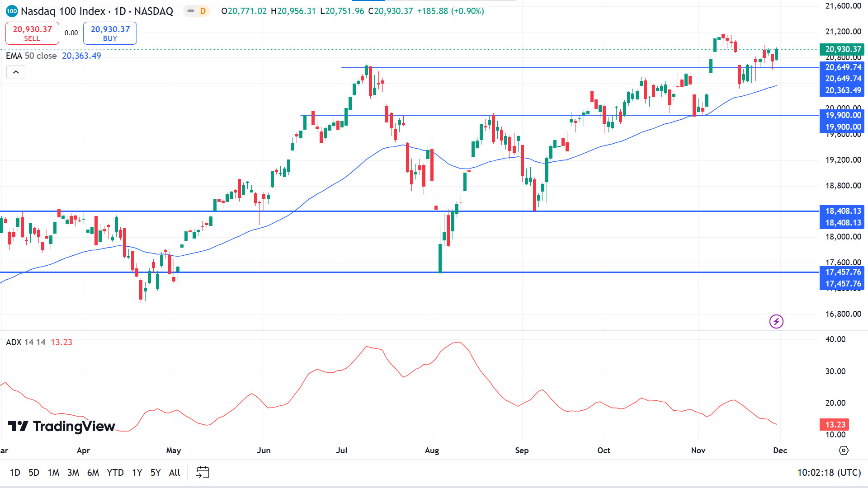Click the BUY price button 20,930.37
The image size is (868, 488).
[110, 33]
